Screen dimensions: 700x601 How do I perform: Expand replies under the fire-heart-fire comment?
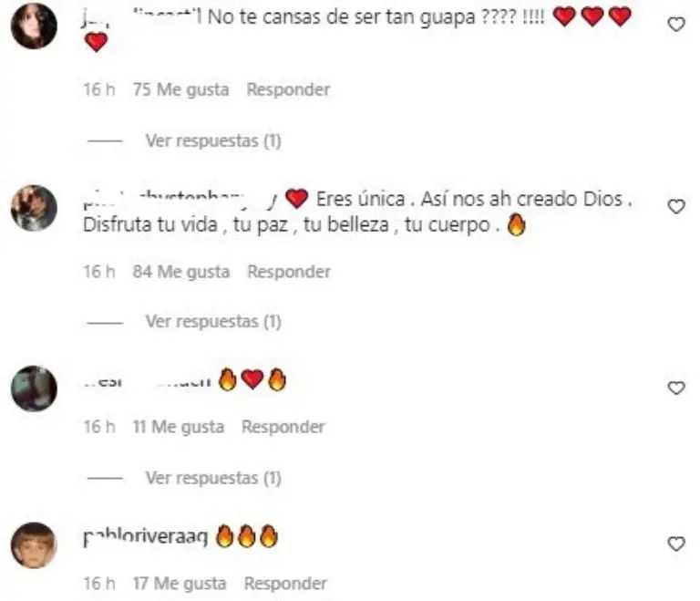click(213, 478)
